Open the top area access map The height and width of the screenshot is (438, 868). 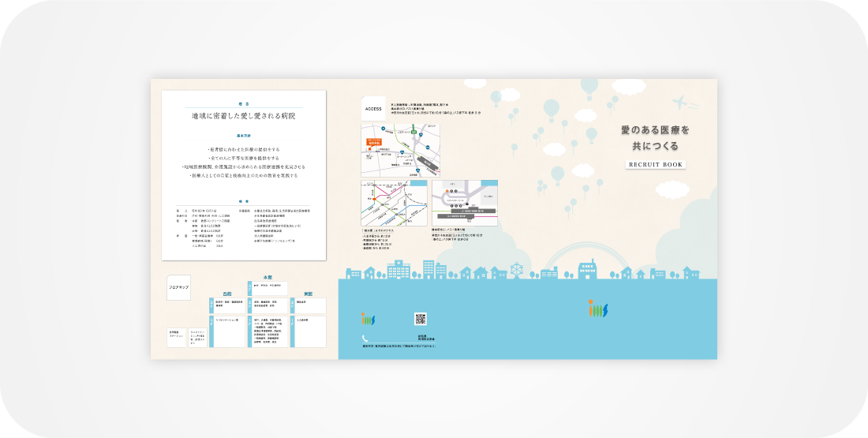tap(395, 149)
